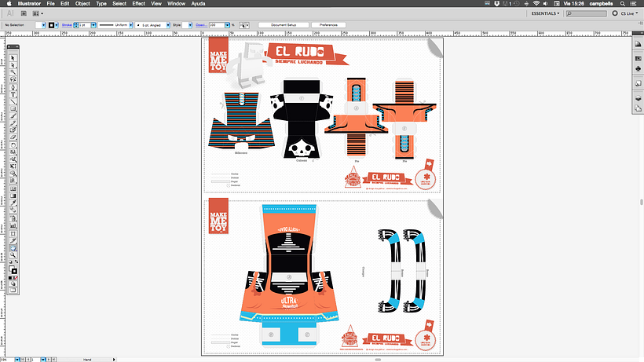Select the Free Transform tool
This screenshot has width=644, height=362.
click(x=13, y=166)
